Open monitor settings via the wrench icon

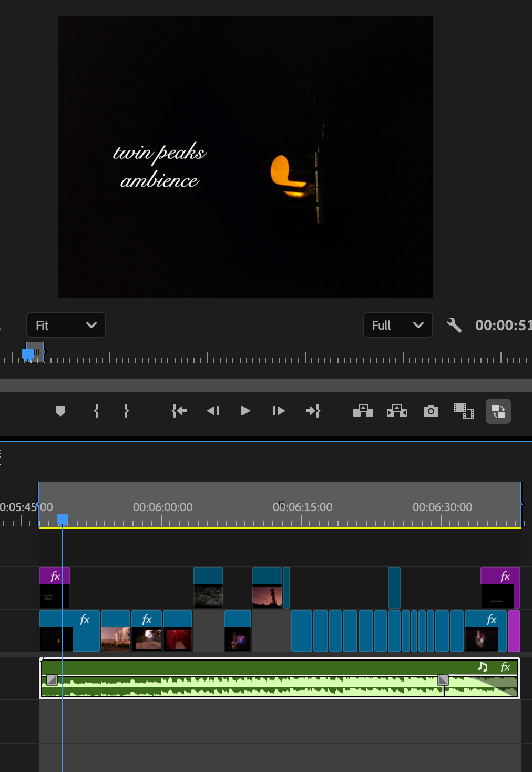454,325
